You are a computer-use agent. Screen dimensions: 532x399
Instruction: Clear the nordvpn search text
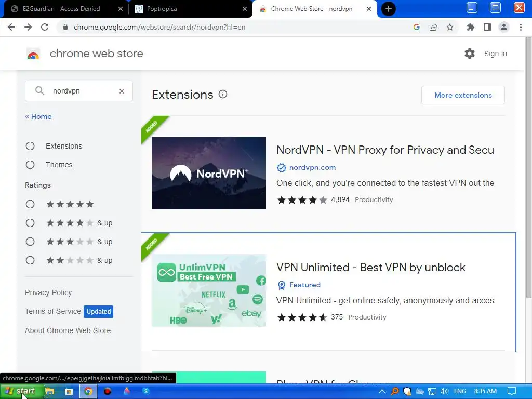click(122, 91)
